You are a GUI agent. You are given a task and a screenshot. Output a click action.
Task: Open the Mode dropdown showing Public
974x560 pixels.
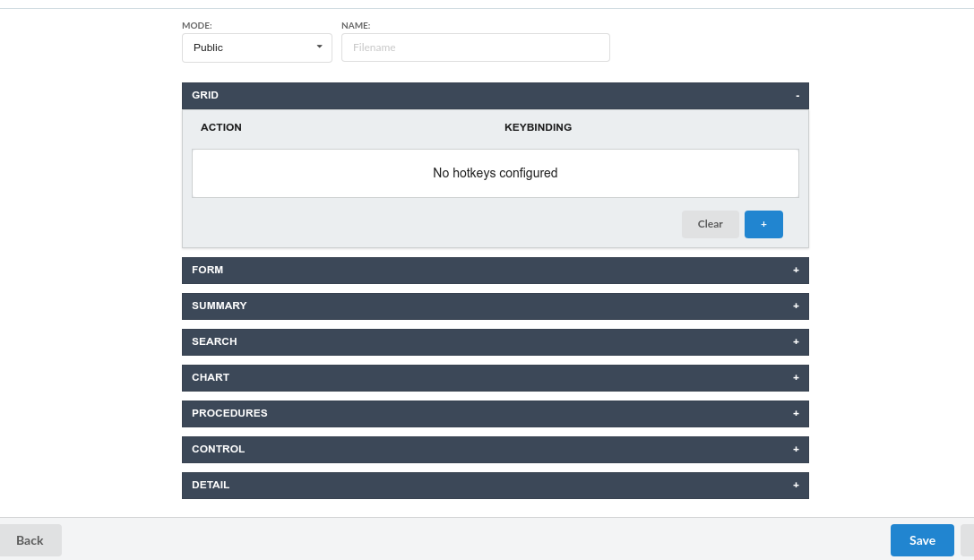point(256,47)
